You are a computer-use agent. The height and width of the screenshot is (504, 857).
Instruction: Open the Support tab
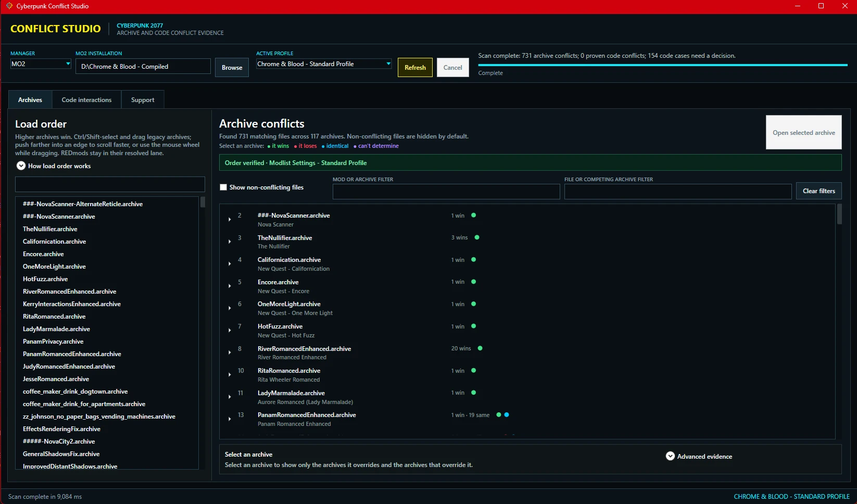(x=143, y=100)
